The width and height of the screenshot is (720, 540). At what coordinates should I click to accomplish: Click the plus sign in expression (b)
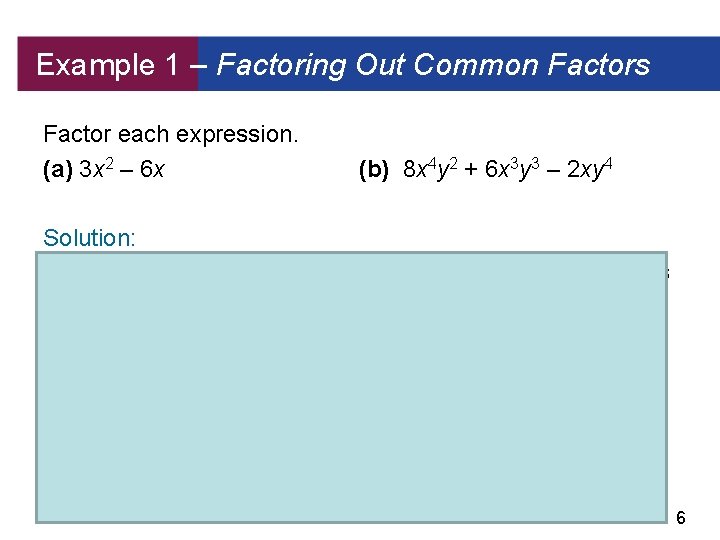click(x=472, y=170)
